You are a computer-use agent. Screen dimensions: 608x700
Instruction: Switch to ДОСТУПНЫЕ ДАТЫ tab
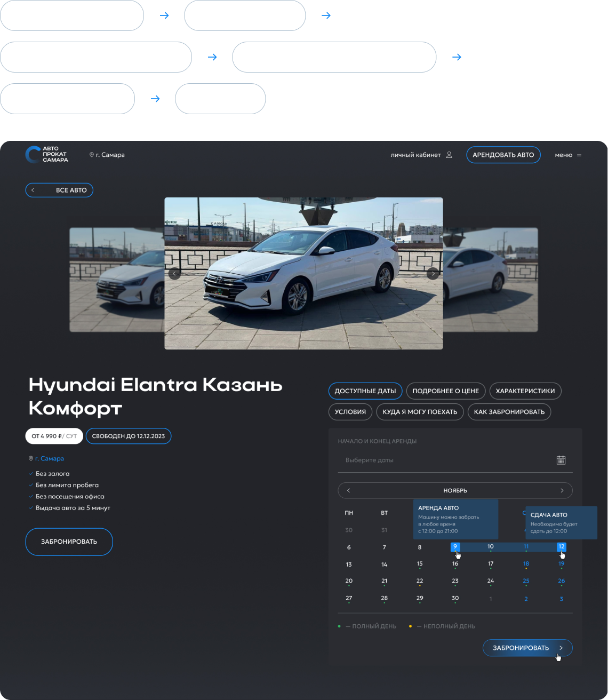[365, 391]
